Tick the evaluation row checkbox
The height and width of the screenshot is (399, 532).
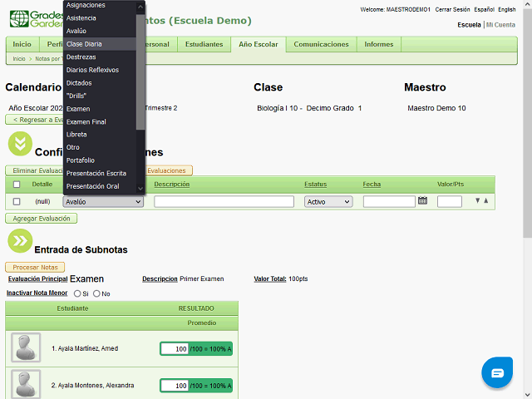pos(17,201)
